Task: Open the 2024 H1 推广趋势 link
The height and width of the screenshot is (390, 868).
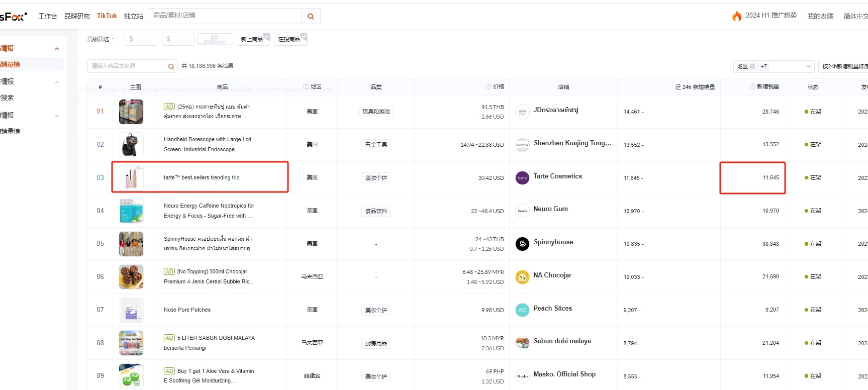Action: pyautogui.click(x=771, y=16)
